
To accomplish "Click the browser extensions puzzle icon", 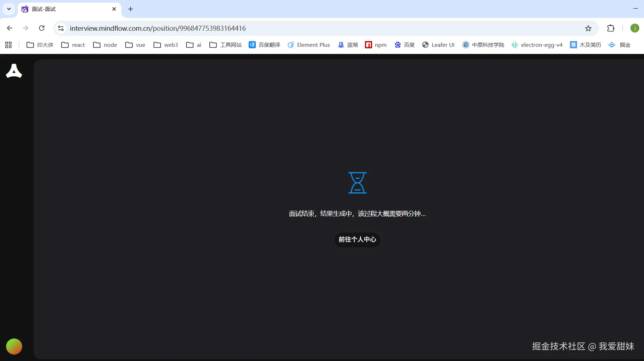I will point(611,28).
